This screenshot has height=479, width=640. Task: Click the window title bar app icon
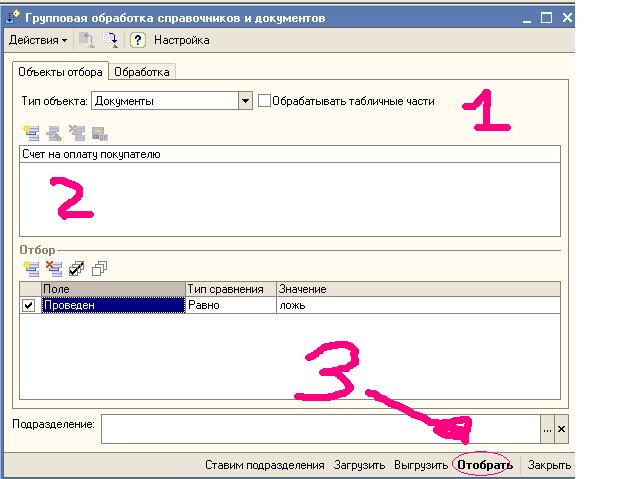(13, 17)
